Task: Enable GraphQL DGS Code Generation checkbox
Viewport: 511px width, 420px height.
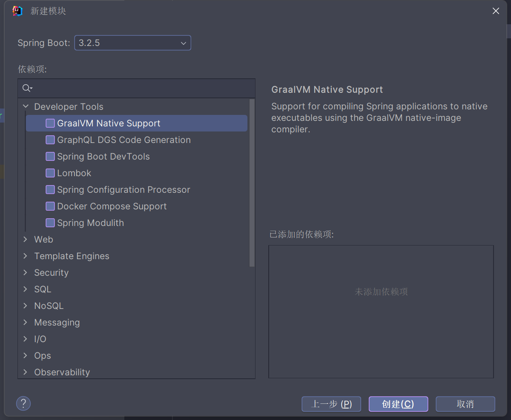Action: (x=50, y=140)
